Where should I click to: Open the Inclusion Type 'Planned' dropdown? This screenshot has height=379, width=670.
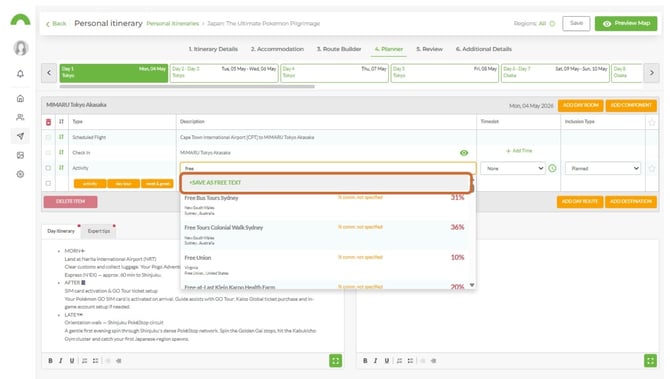pyautogui.click(x=603, y=168)
